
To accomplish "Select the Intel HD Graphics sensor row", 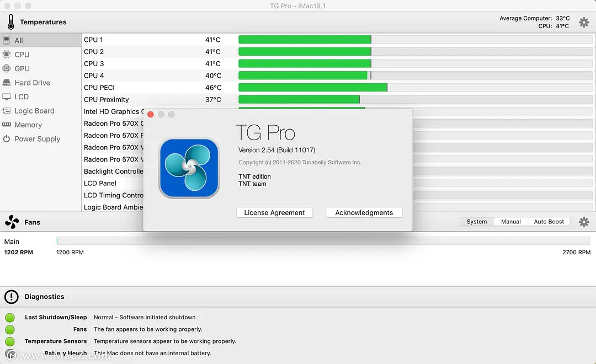I will pos(114,111).
